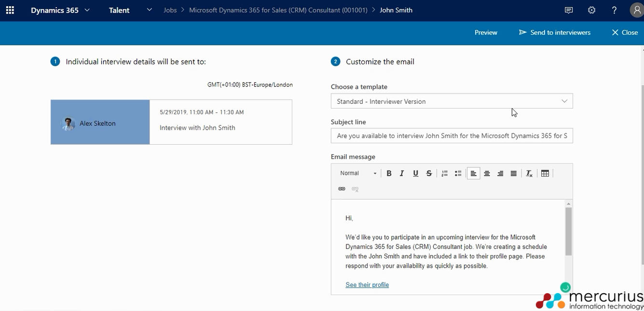
Task: Insert a table
Action: pyautogui.click(x=545, y=174)
